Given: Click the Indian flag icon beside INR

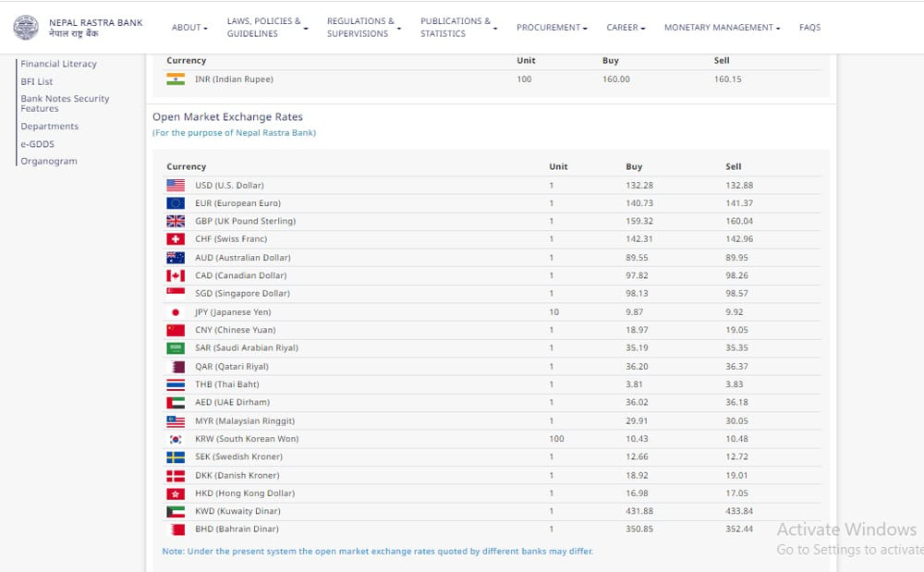Looking at the screenshot, I should [176, 79].
